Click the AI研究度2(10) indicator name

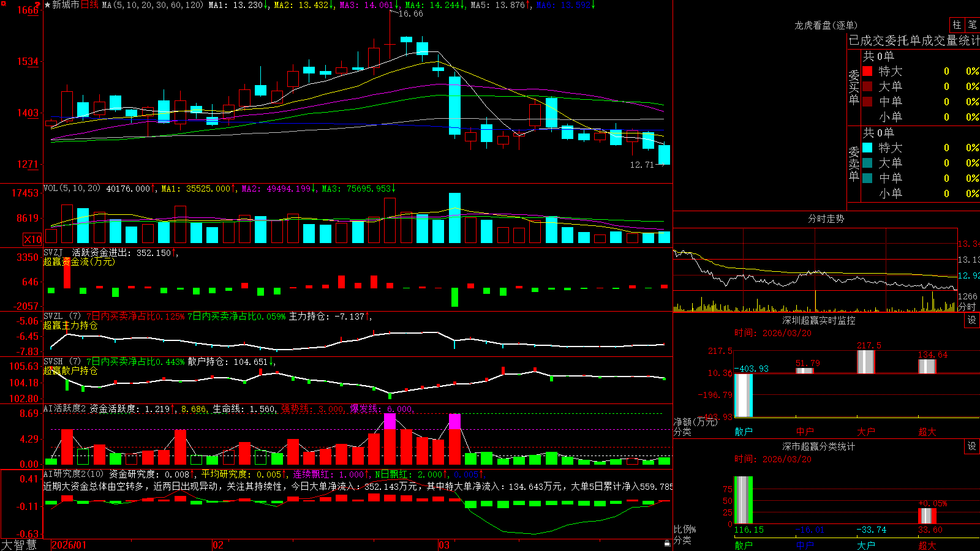tap(73, 474)
